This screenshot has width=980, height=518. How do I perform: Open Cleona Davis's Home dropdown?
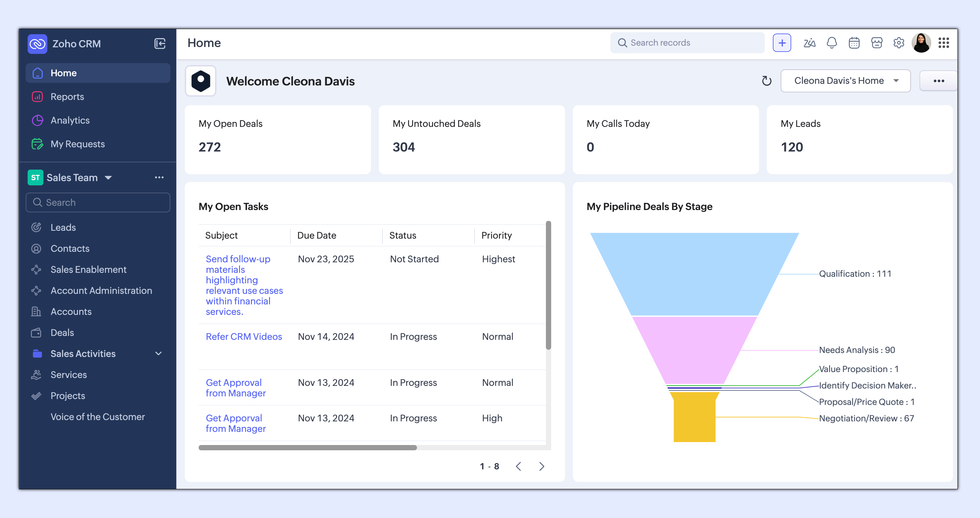coord(845,81)
